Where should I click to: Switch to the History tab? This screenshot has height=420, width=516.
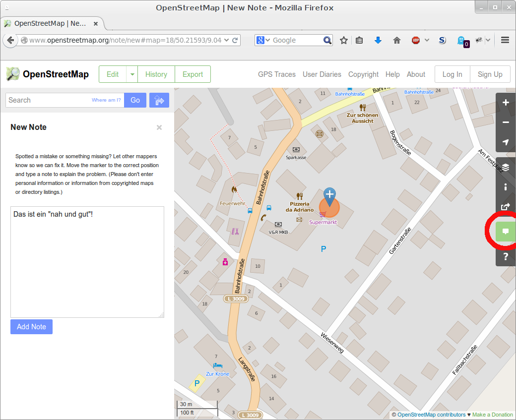(156, 74)
